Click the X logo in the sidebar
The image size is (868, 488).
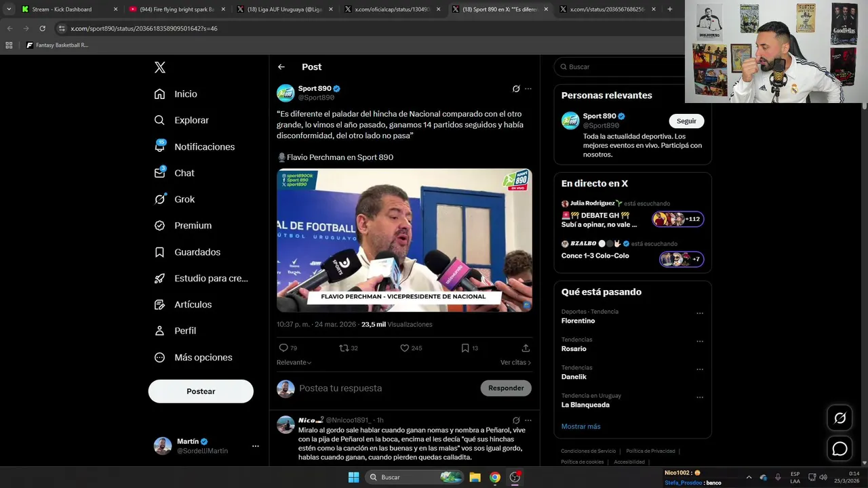point(160,67)
